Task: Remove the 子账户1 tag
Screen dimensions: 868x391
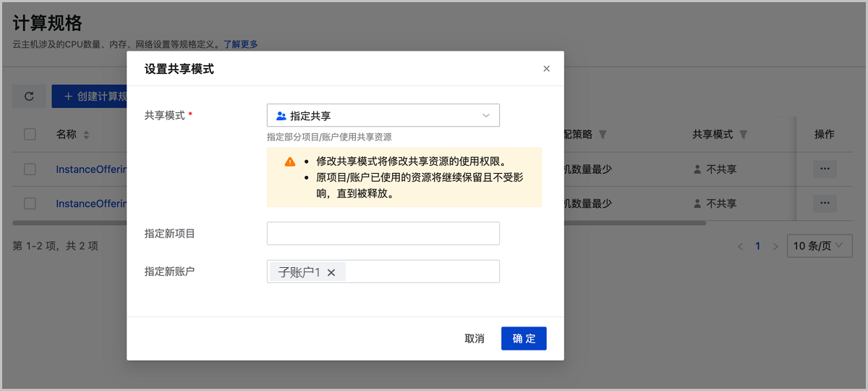Action: (331, 272)
